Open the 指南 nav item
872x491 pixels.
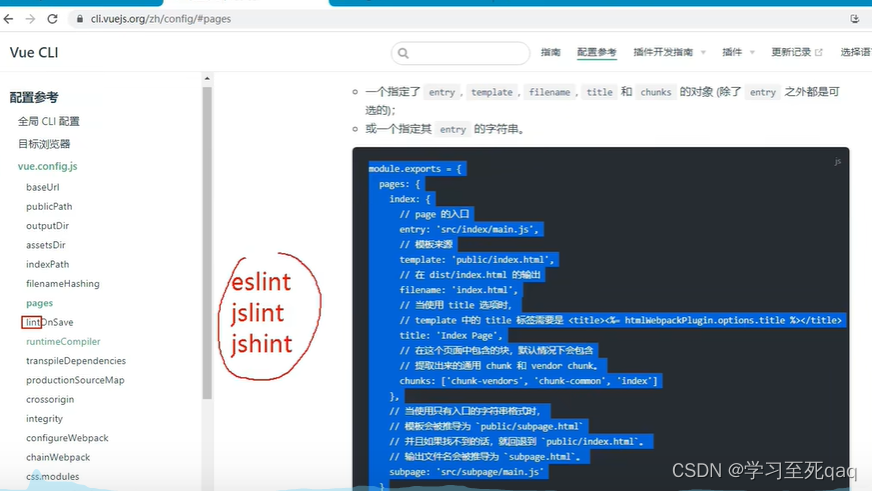[x=551, y=52]
